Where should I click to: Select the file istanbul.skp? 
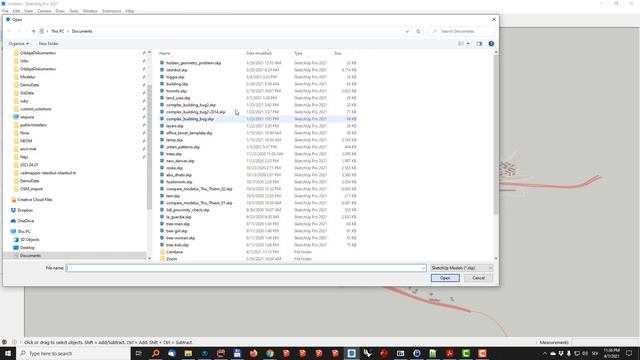[x=177, y=70]
